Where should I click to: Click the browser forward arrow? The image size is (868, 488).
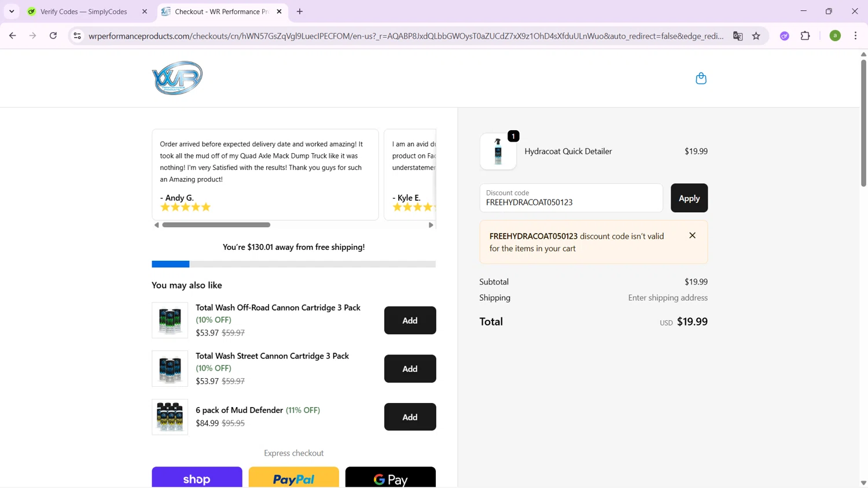pos(32,36)
